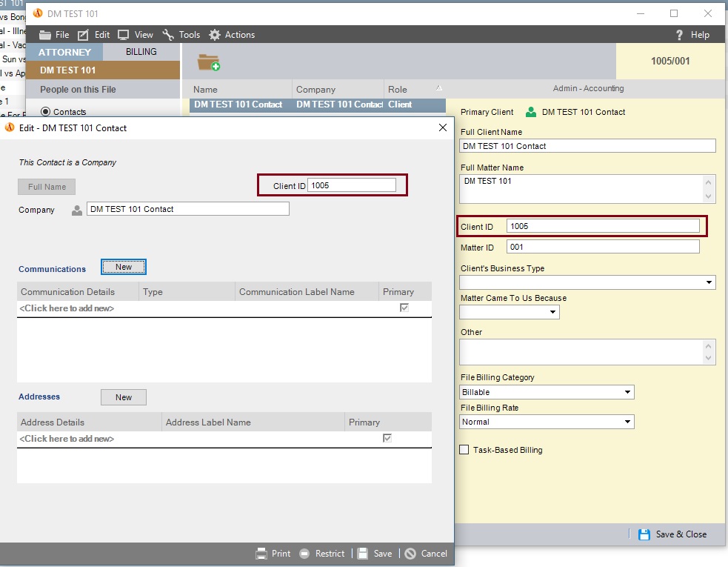
Task: Click to add new address row
Action: coord(224,439)
